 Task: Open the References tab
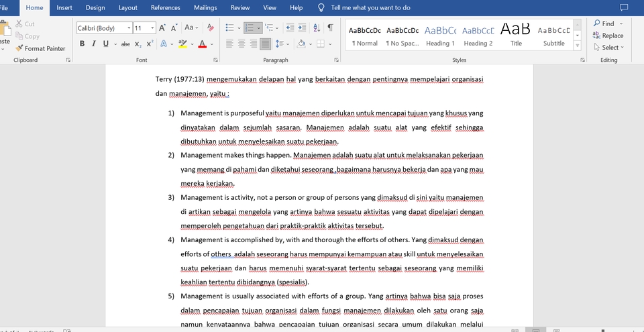click(x=166, y=7)
